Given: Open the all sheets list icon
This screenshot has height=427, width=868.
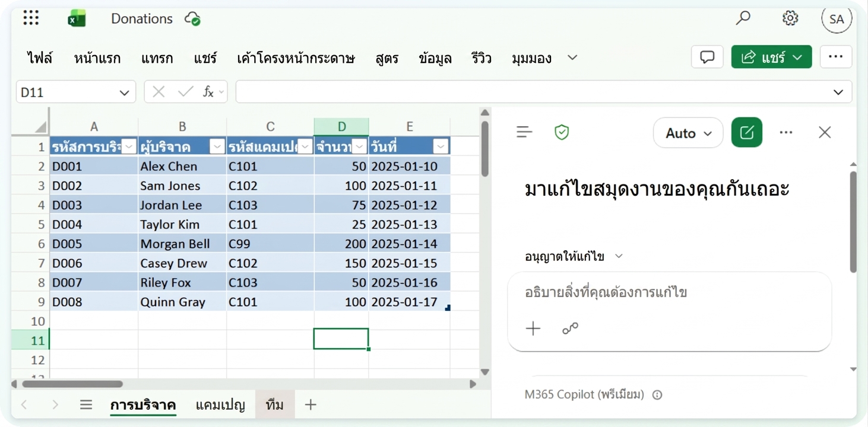Looking at the screenshot, I should click(86, 404).
